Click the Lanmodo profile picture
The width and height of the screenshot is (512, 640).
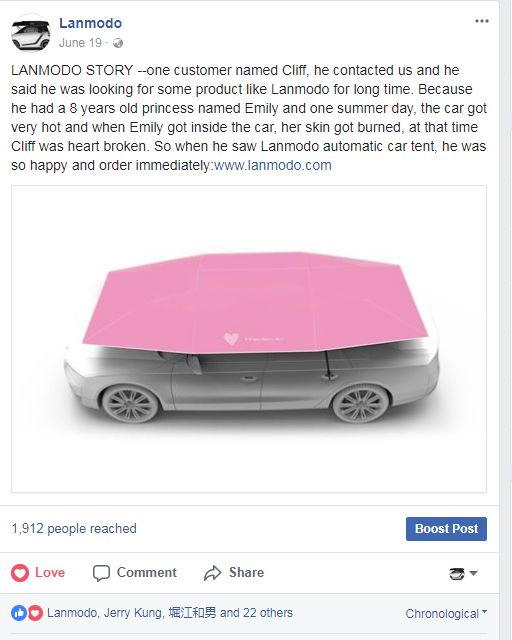pyautogui.click(x=31, y=33)
